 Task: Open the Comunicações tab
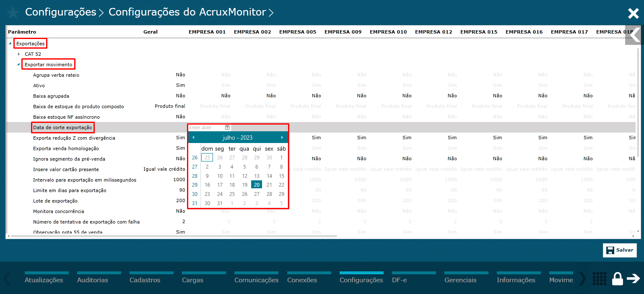click(257, 278)
